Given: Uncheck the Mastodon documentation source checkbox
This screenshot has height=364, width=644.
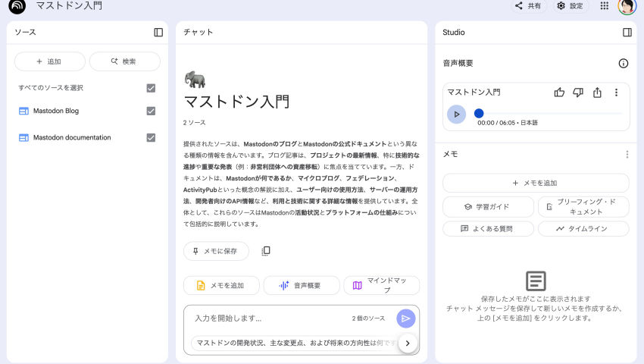Looking at the screenshot, I should point(151,137).
